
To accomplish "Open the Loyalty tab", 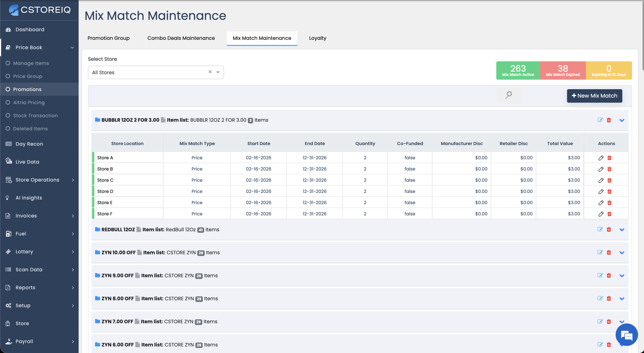I will (x=318, y=38).
